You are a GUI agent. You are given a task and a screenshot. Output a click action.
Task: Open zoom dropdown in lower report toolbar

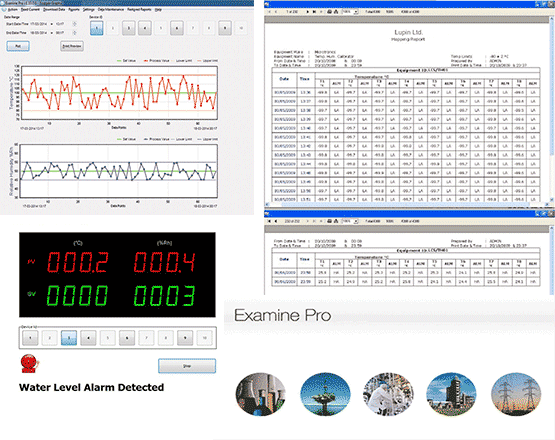[356, 221]
